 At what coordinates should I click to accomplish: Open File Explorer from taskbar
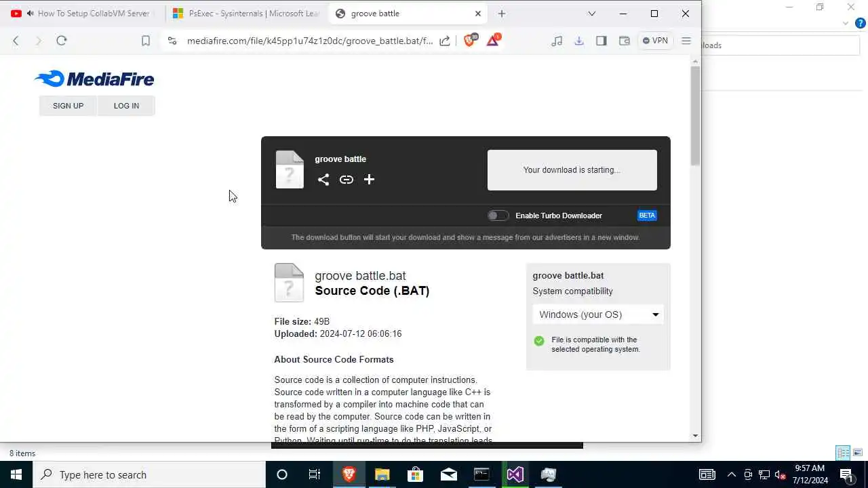[x=382, y=474]
